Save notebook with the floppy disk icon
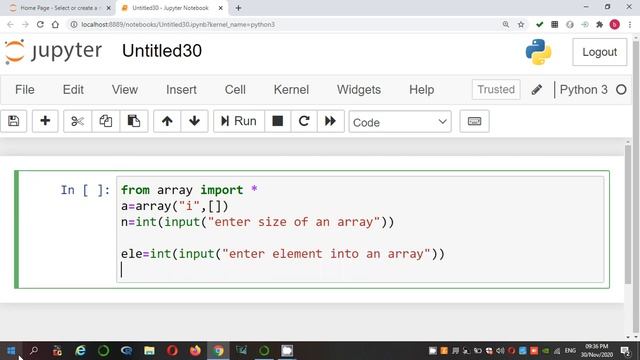 click(x=13, y=121)
